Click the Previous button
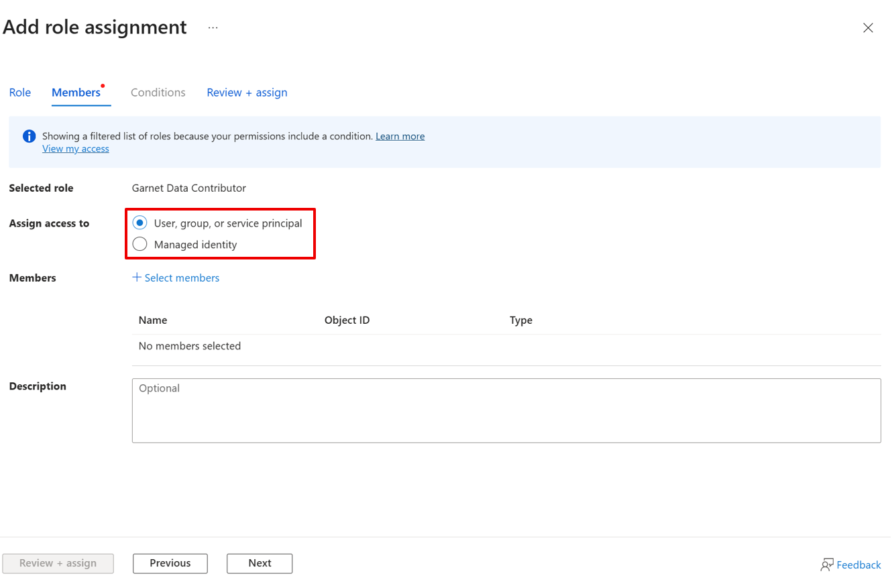 click(170, 563)
